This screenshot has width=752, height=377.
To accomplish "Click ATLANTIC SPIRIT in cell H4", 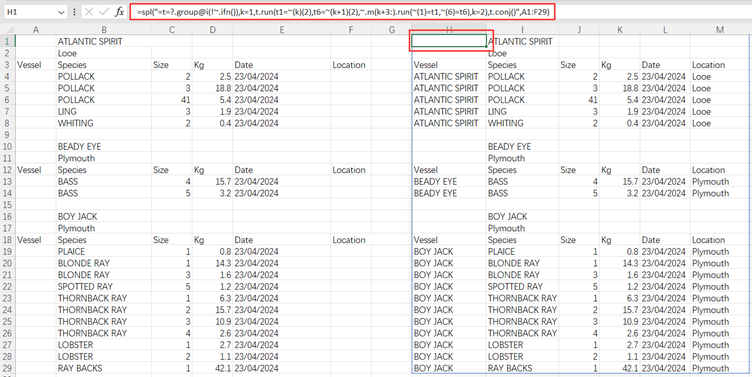I will pos(446,77).
